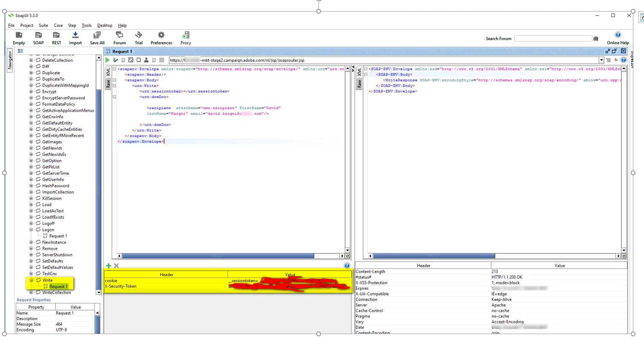Open the Inspector side tab
Viewport: 644px width, 349px height.
pyautogui.click(x=632, y=59)
